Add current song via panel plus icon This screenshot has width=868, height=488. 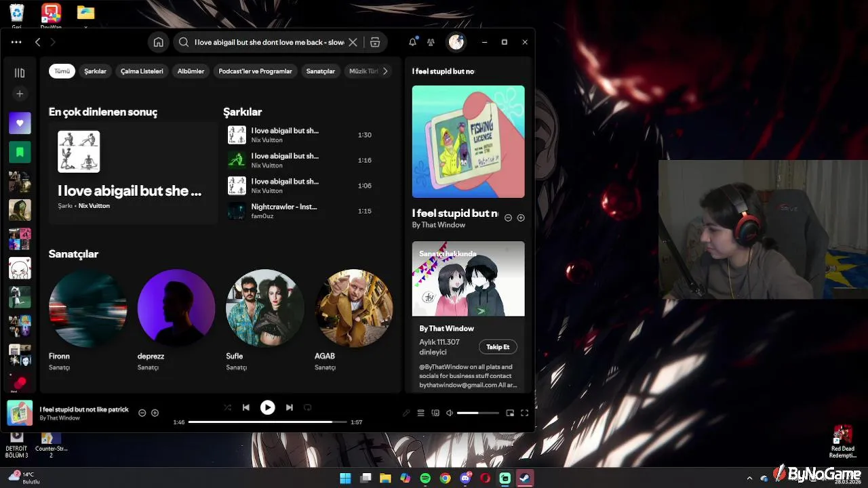pyautogui.click(x=521, y=218)
